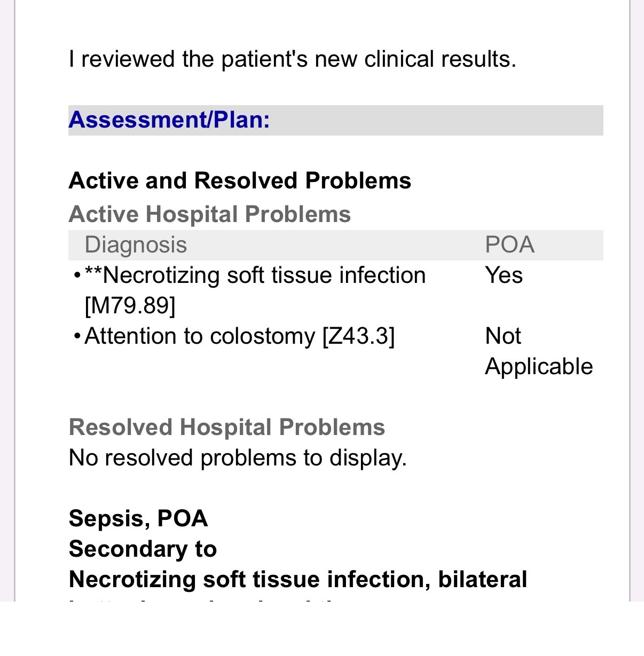This screenshot has height=656, width=644.
Task: Click the Resolved Hospital Problems subheading
Action: (227, 428)
